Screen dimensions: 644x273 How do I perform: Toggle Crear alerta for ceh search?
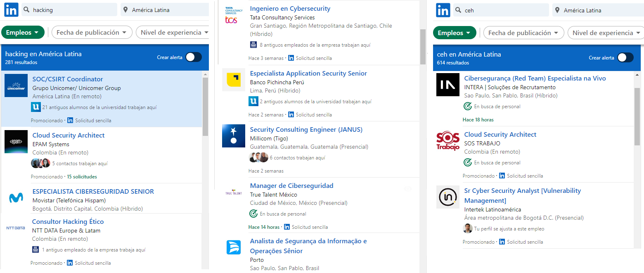click(625, 57)
